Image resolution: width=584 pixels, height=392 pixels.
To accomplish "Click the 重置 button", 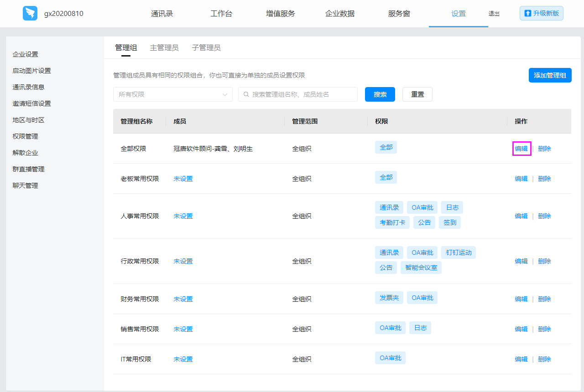I will tap(417, 94).
